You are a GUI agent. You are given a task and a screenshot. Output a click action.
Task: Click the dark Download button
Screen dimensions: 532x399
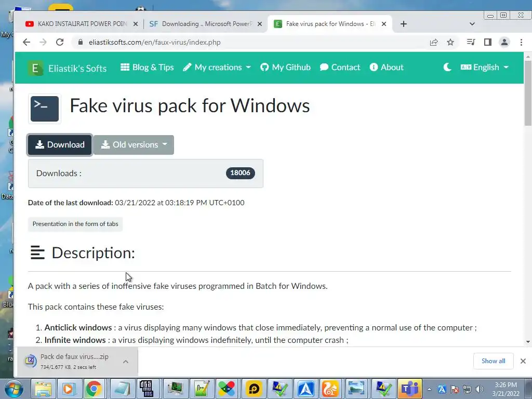pyautogui.click(x=60, y=145)
